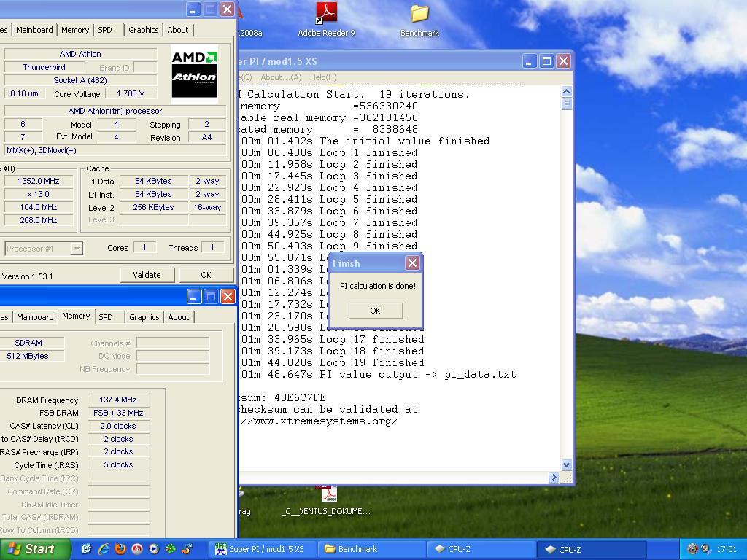Open Adobe Reader 9 desktop shortcut
This screenshot has height=560, width=747.
[x=326, y=20]
